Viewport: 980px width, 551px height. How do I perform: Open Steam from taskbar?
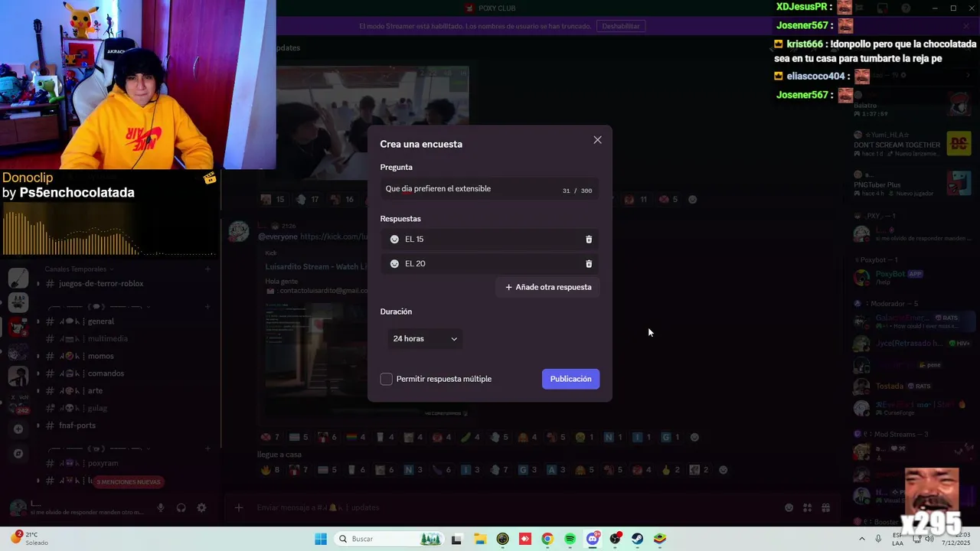(637, 539)
